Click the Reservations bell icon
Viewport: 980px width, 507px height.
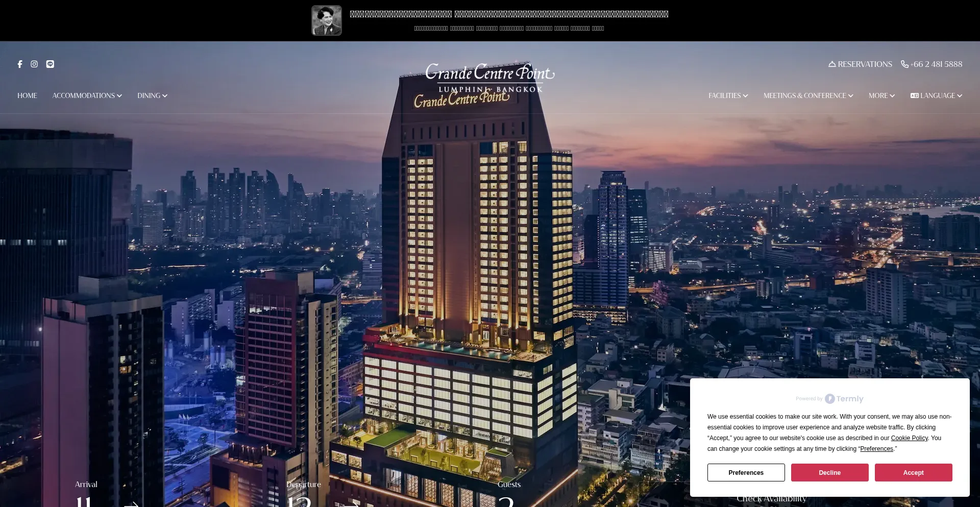tap(832, 64)
